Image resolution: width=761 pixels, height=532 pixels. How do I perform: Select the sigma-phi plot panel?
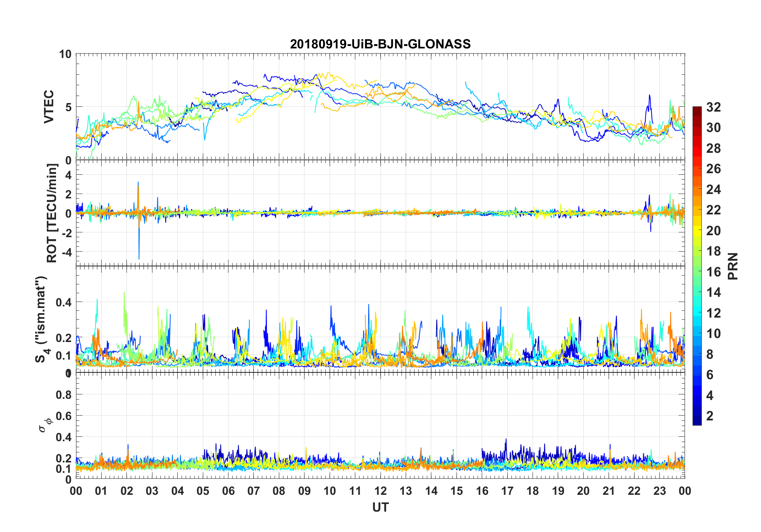click(x=380, y=426)
